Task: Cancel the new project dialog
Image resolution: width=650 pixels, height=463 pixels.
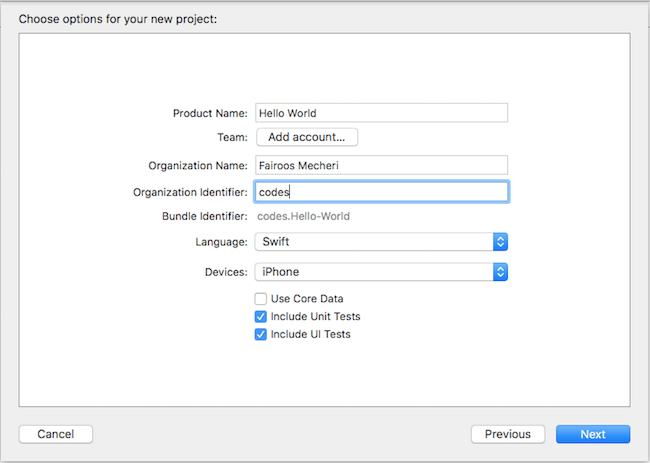Action: (x=56, y=434)
